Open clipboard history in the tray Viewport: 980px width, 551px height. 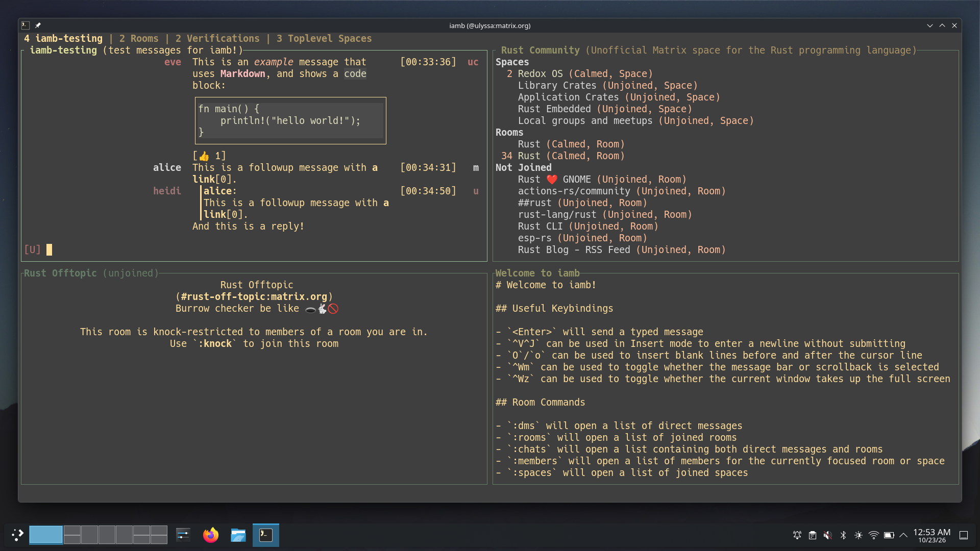tap(813, 535)
